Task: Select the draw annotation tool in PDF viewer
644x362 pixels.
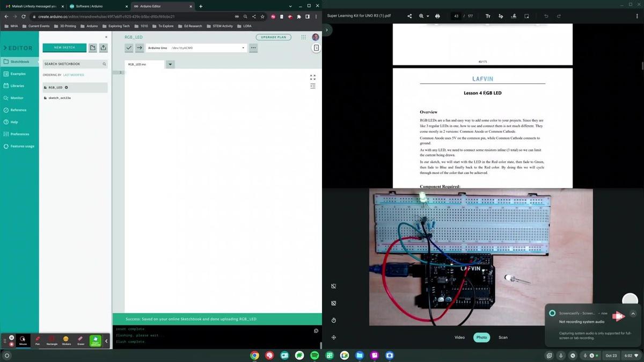Action: click(501, 16)
